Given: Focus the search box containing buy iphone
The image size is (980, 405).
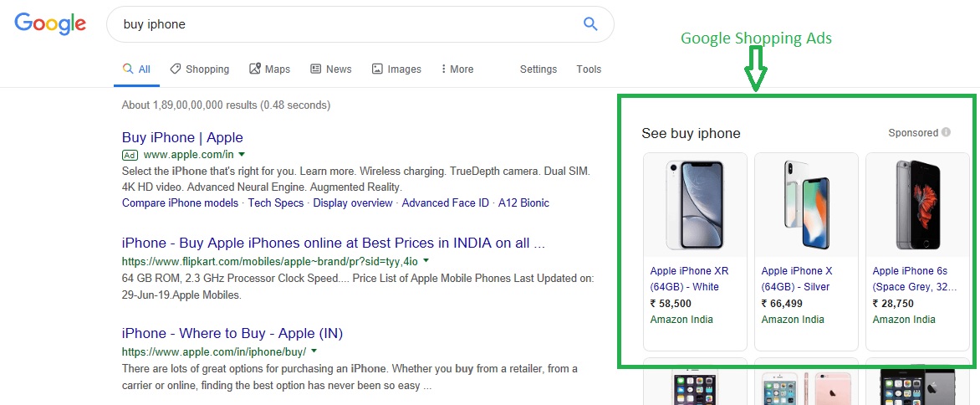Looking at the screenshot, I should pos(360,24).
